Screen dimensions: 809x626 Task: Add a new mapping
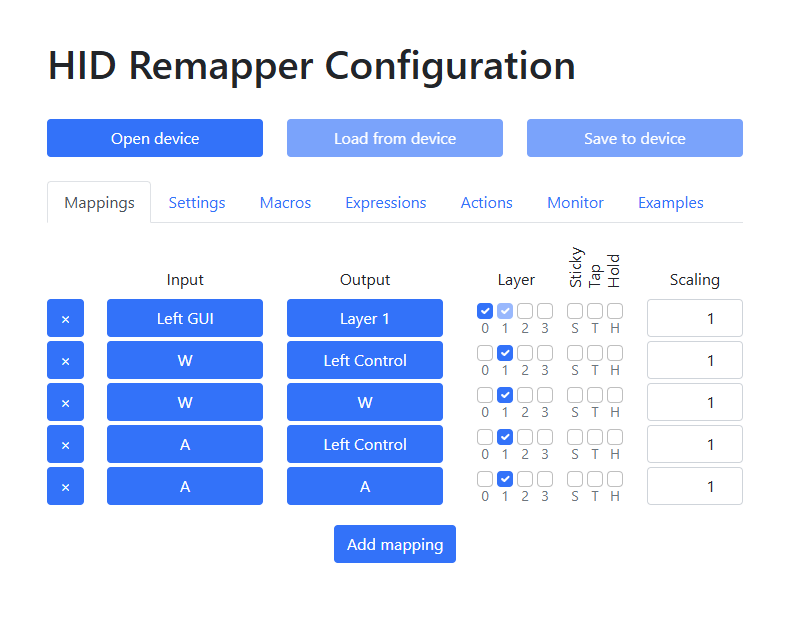click(395, 544)
